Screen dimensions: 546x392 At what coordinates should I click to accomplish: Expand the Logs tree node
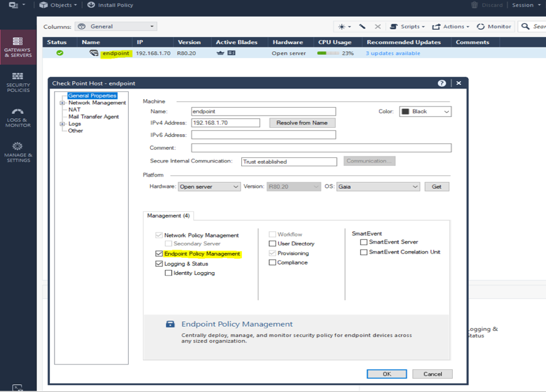(x=62, y=124)
